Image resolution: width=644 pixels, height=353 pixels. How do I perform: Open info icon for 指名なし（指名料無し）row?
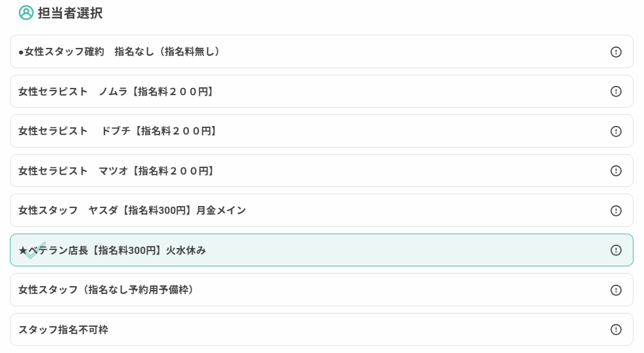(616, 52)
